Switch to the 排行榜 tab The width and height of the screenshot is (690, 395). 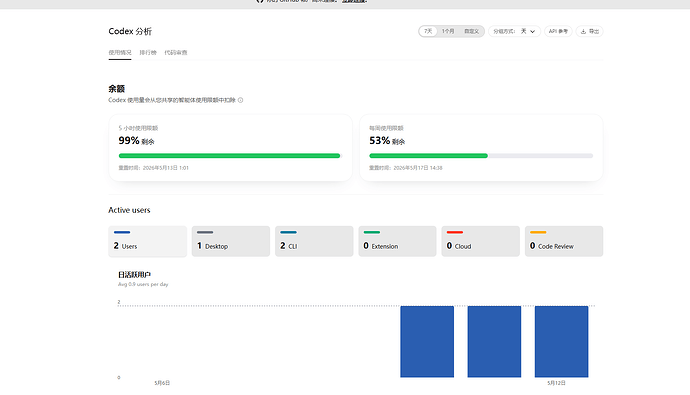point(148,52)
